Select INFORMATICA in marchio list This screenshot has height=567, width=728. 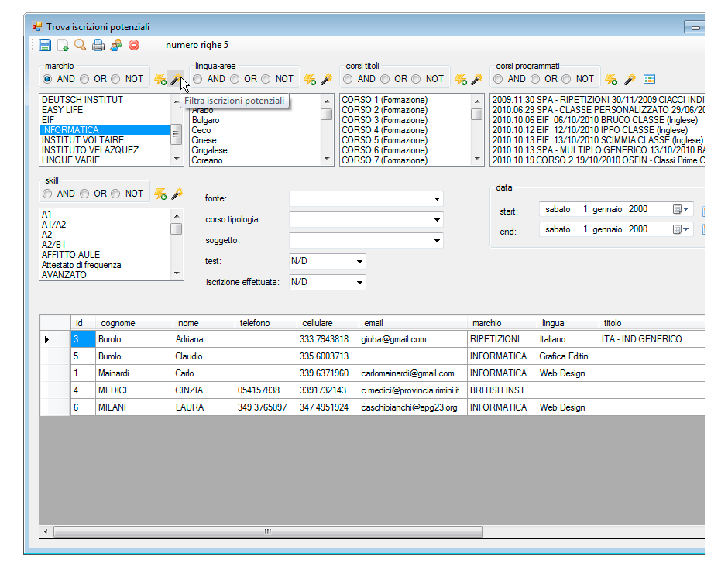[x=105, y=130]
